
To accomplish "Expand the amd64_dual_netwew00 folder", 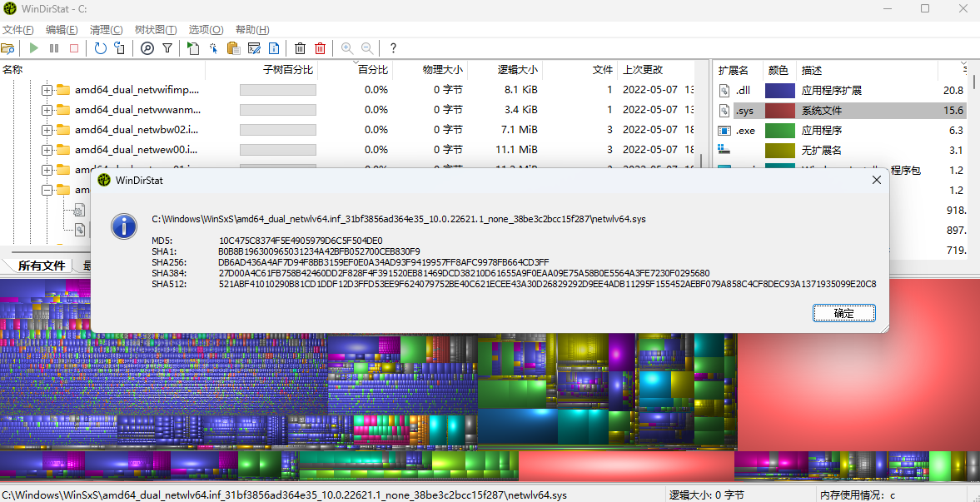I will tap(47, 150).
